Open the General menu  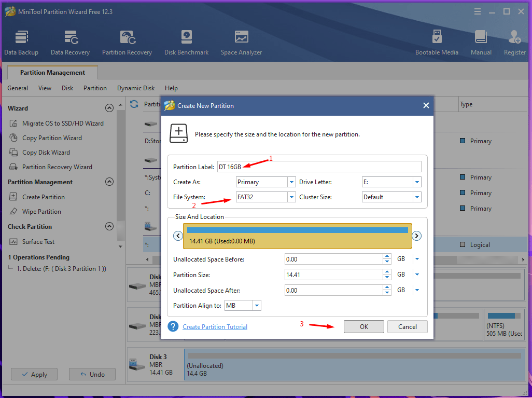tap(18, 88)
